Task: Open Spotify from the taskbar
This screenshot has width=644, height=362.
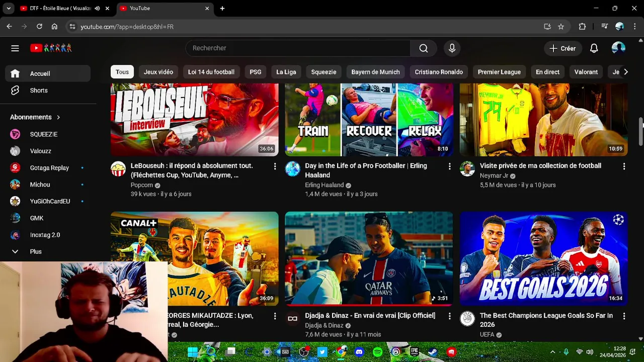Action: click(x=377, y=352)
